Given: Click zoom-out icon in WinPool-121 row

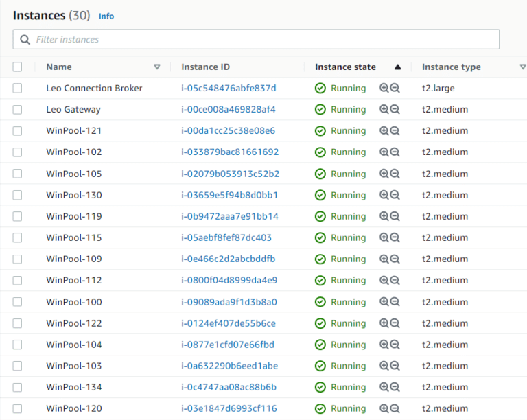Looking at the screenshot, I should pos(395,130).
